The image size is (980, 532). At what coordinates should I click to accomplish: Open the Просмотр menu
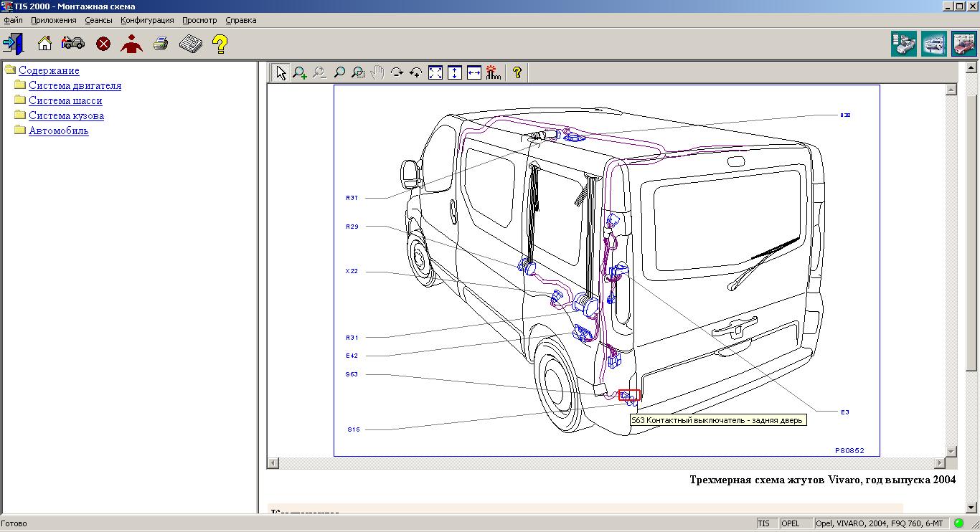[199, 20]
